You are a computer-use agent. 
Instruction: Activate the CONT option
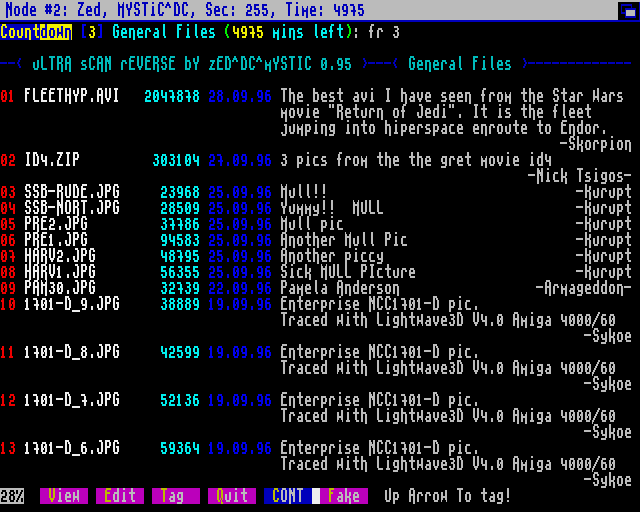point(287,496)
